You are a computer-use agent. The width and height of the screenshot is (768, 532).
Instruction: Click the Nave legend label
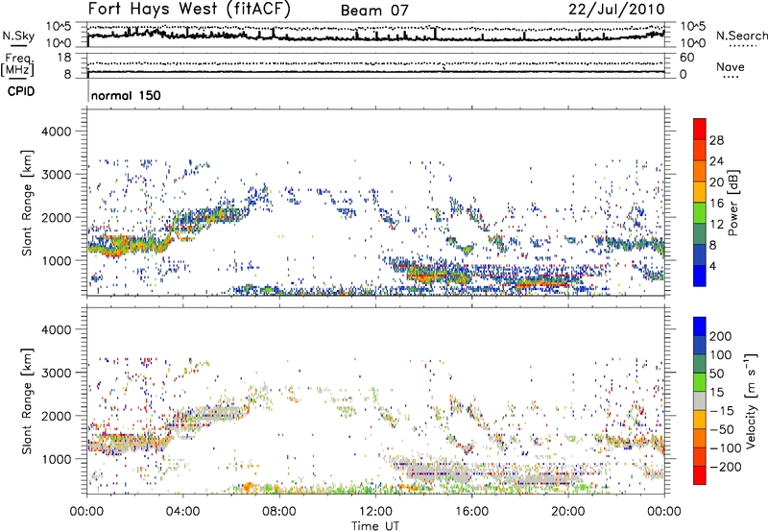pos(731,66)
